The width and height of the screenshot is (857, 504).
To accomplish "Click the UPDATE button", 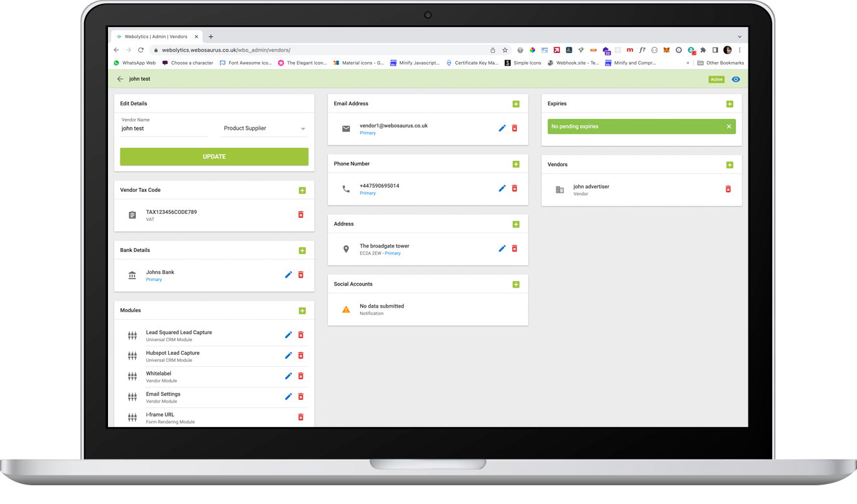I will (214, 156).
